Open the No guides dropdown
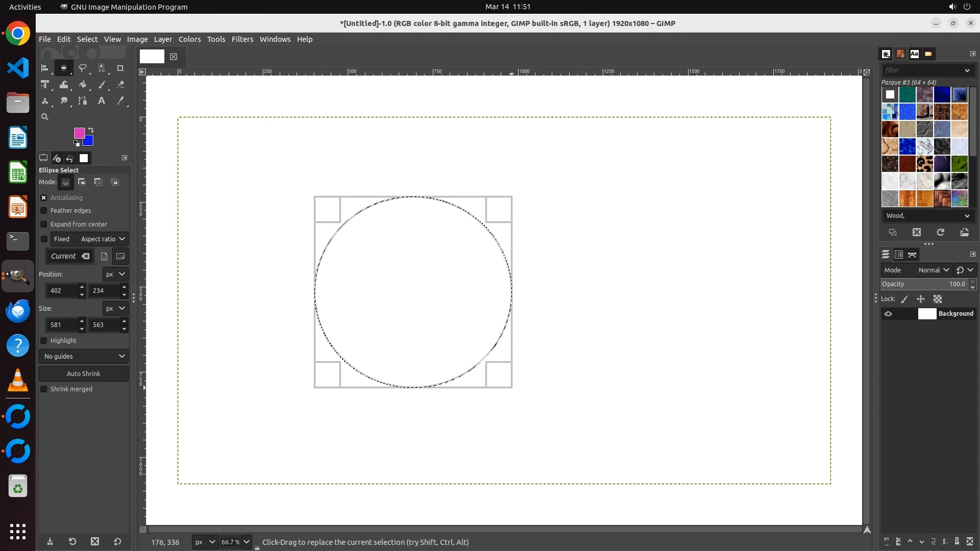 click(84, 356)
